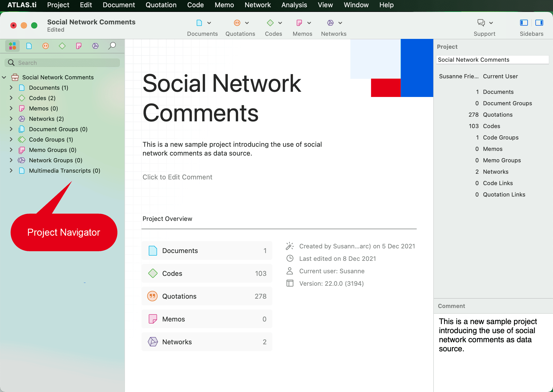The image size is (553, 392).
Task: Open the ATLAS.ti application menu
Action: pyautogui.click(x=22, y=5)
